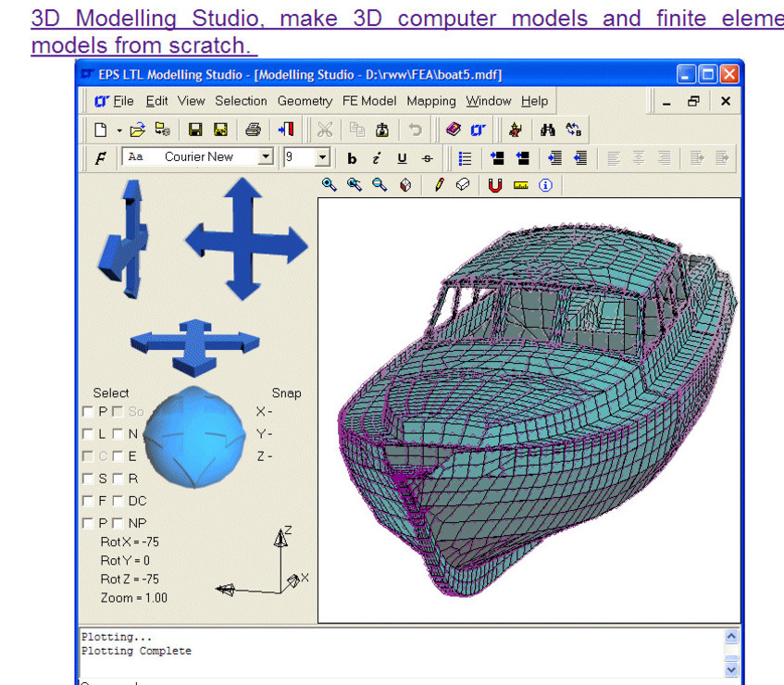Toggle italic formatting
This screenshot has height=685, width=784.
[x=377, y=158]
